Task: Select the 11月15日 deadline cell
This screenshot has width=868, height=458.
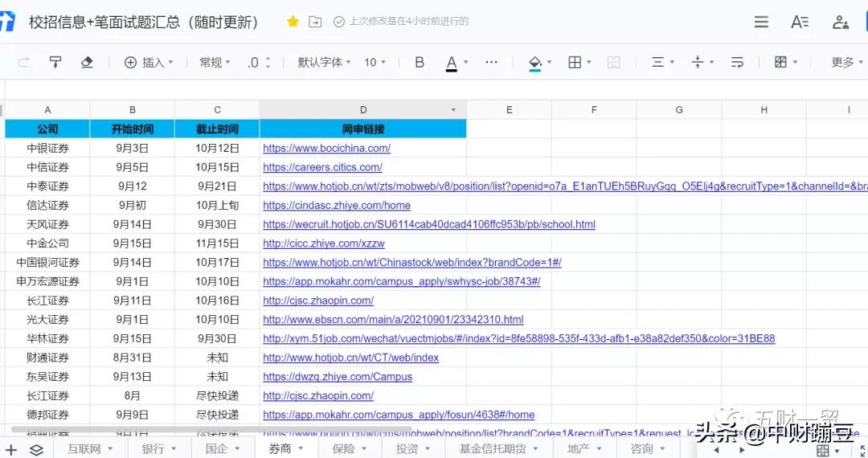Action: pos(217,243)
